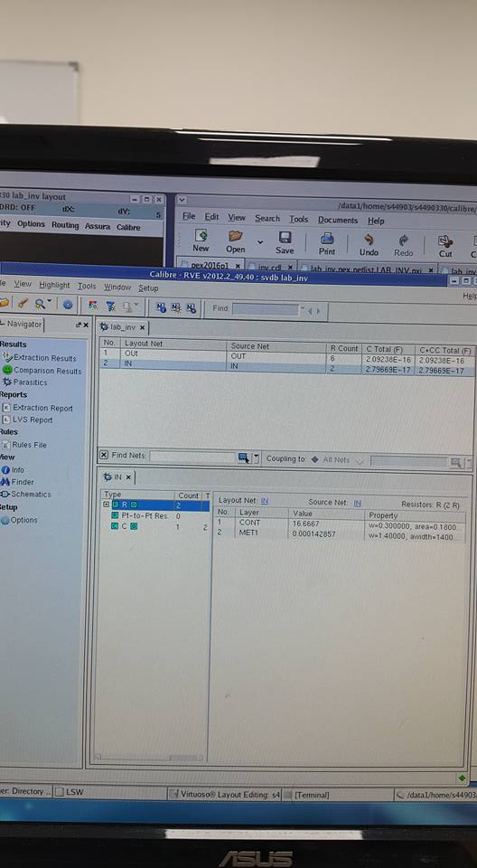The image size is (477, 868).
Task: Close the Find Nets bar with the X
Action: 104,455
